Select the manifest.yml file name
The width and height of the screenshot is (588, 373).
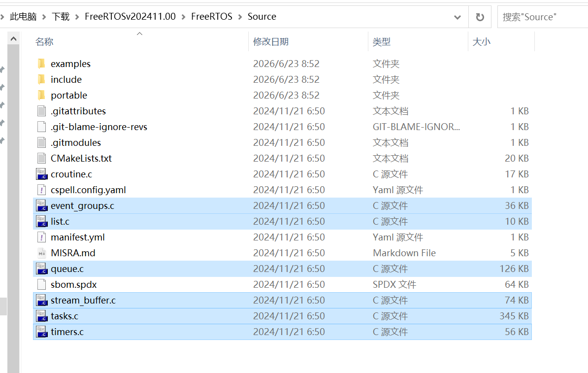click(x=78, y=237)
